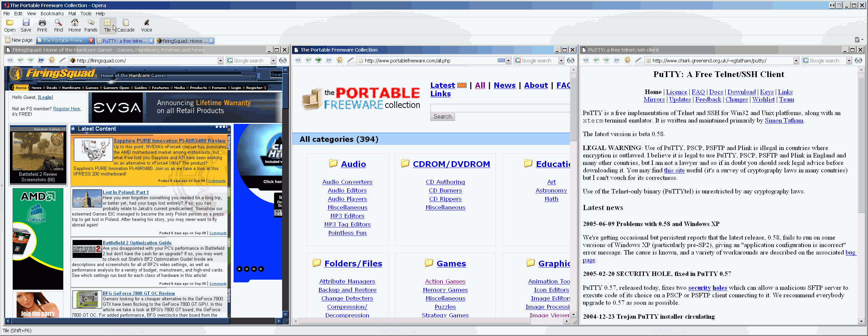This screenshot has width=868, height=336.
Task: Open Battlefield 2 Optimization Guide article link
Action: [x=137, y=243]
